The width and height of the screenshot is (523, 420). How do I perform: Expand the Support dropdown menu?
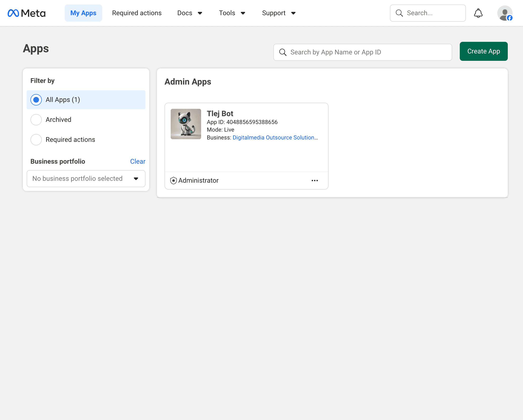point(279,13)
